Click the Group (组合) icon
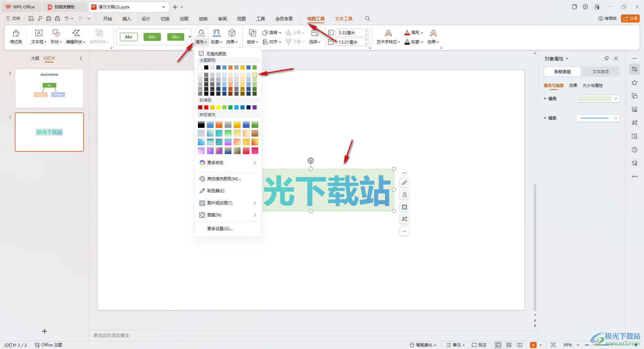This screenshot has width=644, height=349. 252,33
